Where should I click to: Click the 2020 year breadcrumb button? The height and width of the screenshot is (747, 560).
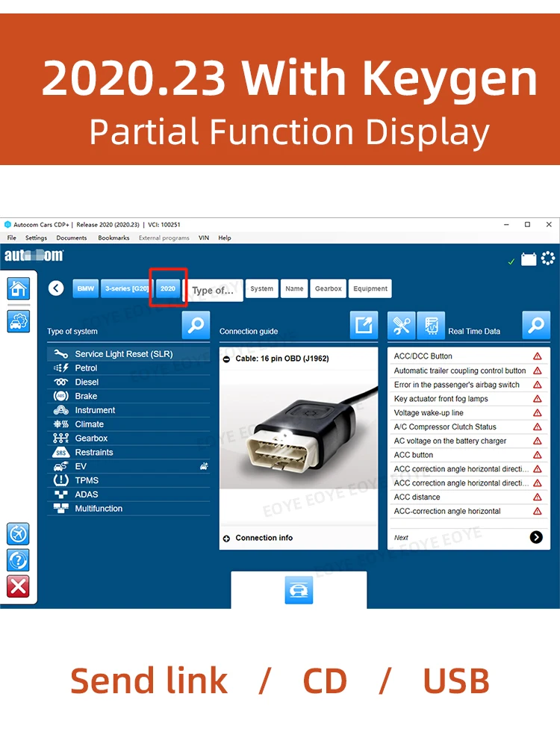coord(167,288)
